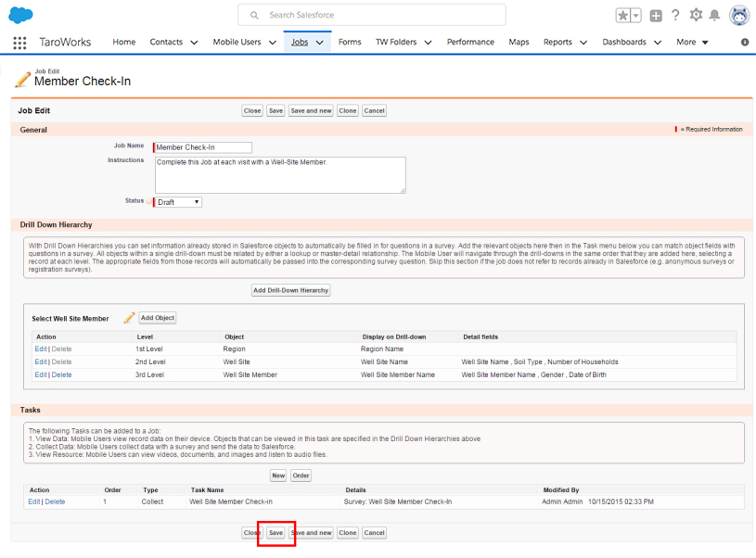Open the Status dropdown set to Draft
This screenshot has width=756, height=558.
pyautogui.click(x=178, y=202)
